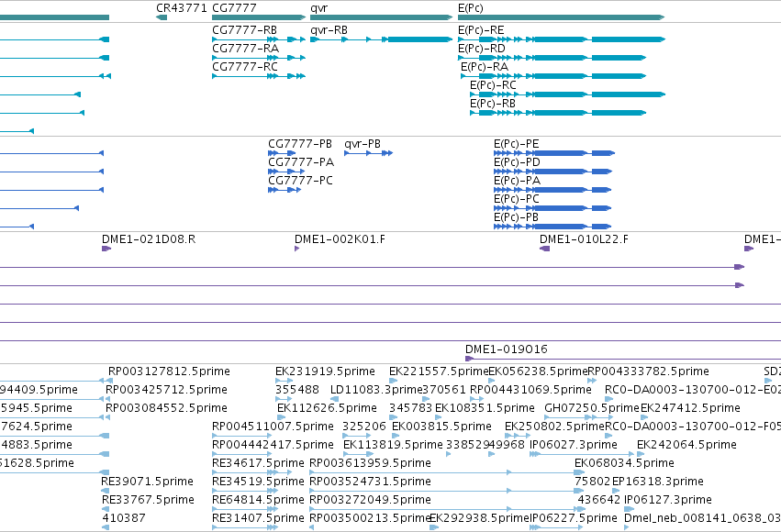Select the E(Pc)-RC transcript

tap(568, 94)
